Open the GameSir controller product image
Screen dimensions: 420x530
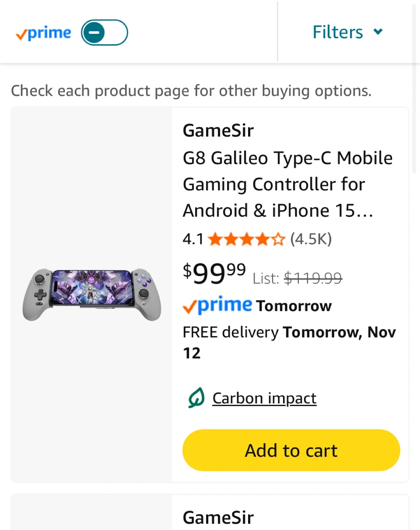coord(92,294)
